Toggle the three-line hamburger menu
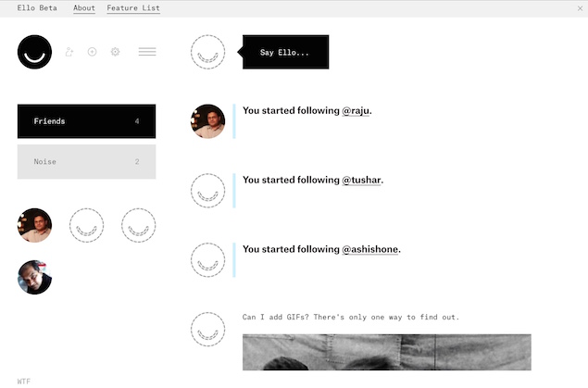 click(x=146, y=52)
